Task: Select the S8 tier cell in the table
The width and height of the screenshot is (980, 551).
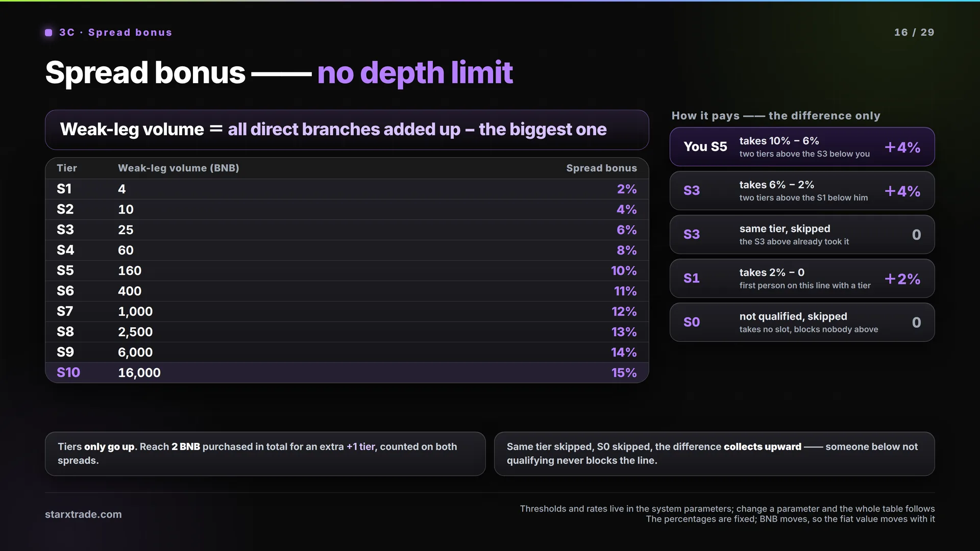Action: (x=65, y=332)
